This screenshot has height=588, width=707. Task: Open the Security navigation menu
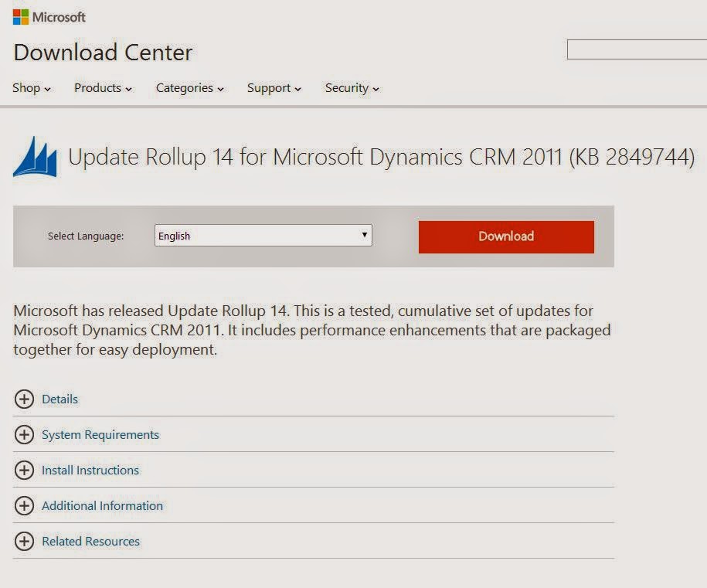pos(352,88)
